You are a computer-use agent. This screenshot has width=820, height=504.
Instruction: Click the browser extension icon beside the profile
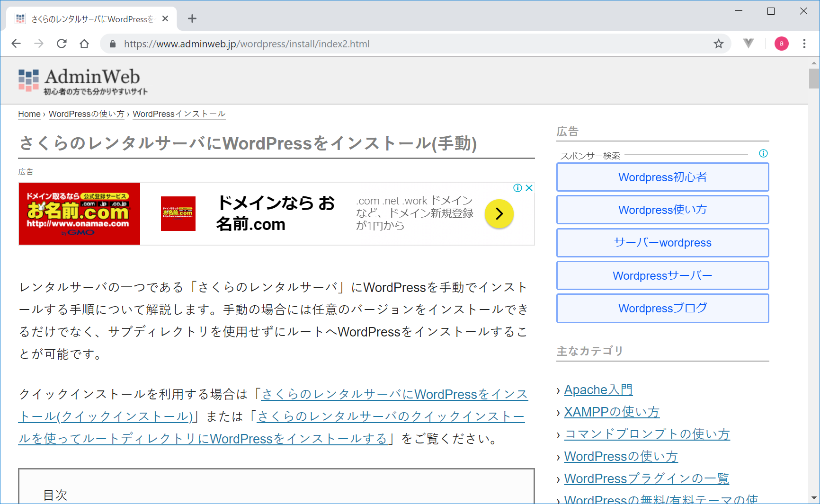[749, 44]
